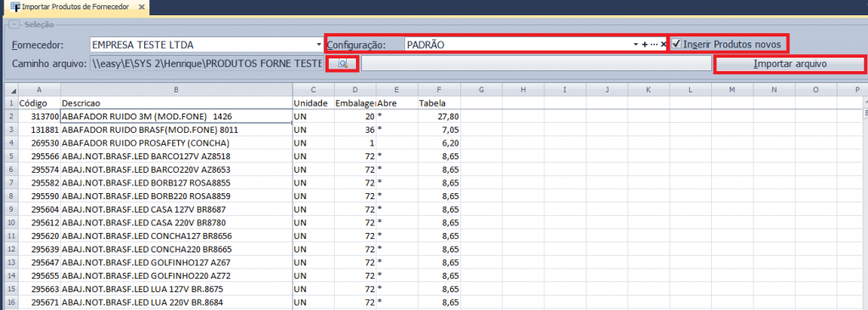
Task: Select cell with code 313700
Action: point(39,116)
